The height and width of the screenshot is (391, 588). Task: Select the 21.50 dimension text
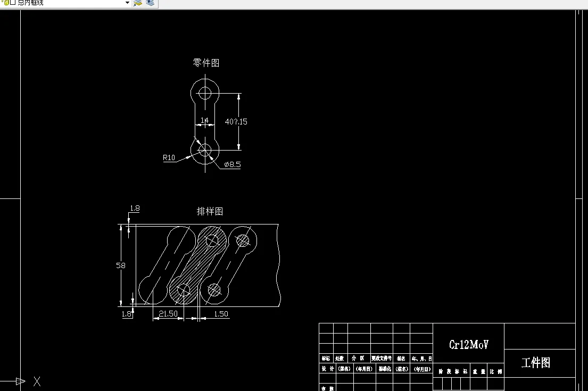tap(168, 314)
